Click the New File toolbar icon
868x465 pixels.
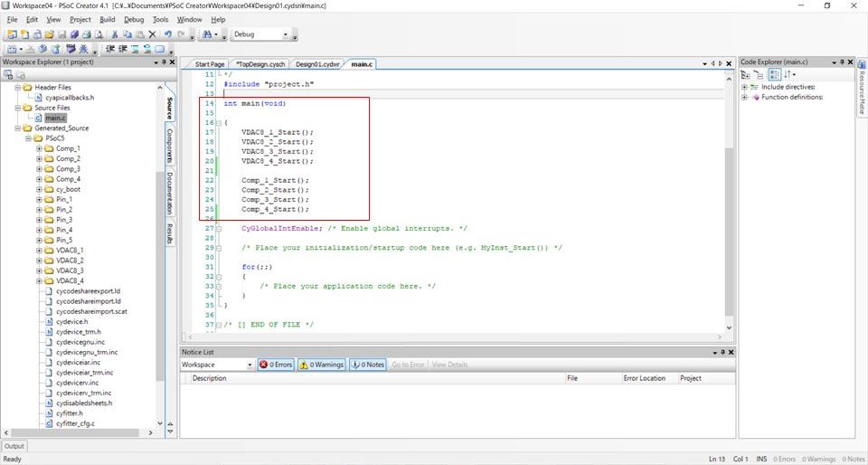click(x=24, y=34)
